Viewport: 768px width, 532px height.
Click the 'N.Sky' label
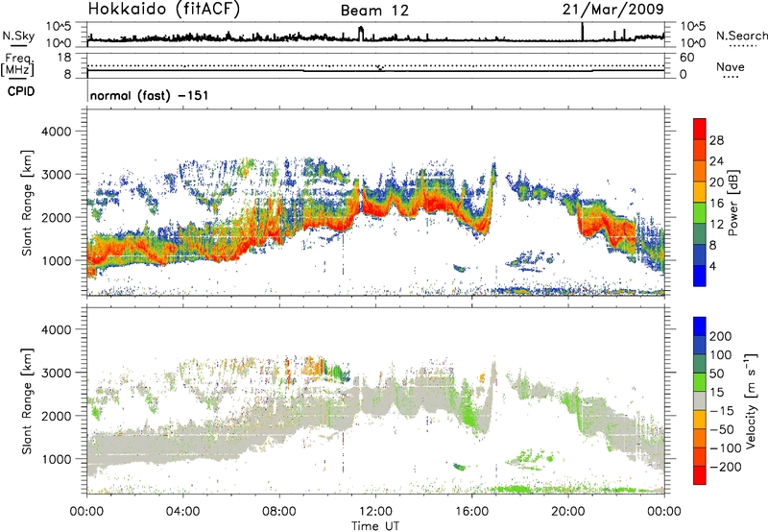coord(18,36)
